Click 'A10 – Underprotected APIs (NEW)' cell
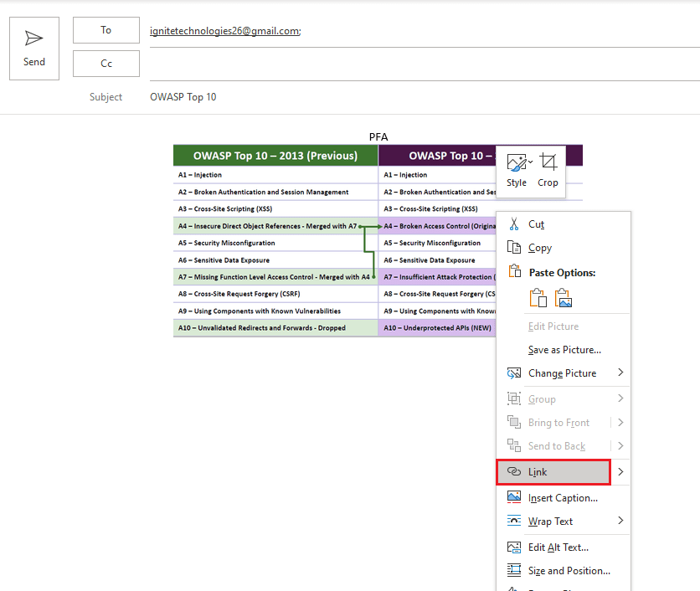Screen dimensions: 700x591 [437, 327]
